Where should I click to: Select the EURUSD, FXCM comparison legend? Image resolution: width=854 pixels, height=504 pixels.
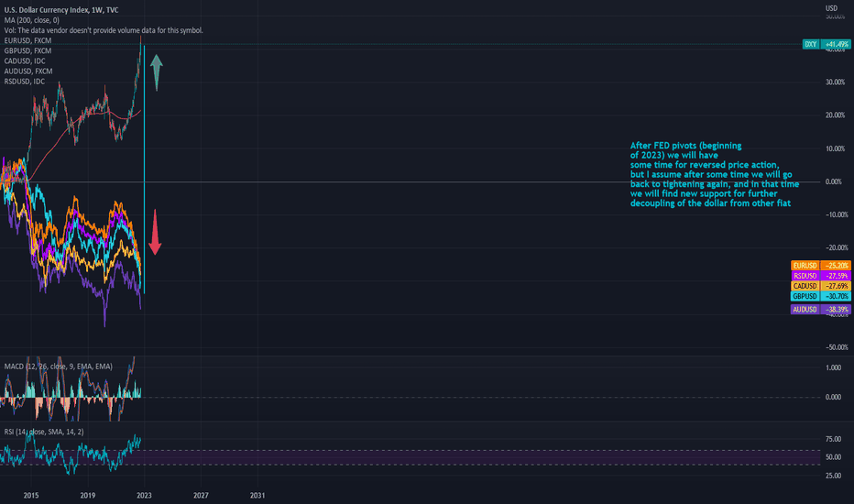tap(27, 40)
